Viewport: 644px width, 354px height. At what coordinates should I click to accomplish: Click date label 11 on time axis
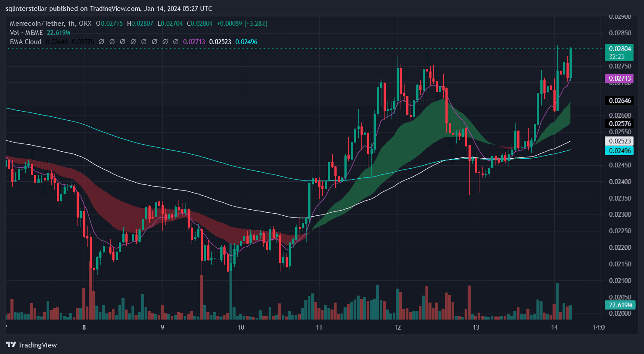pos(319,327)
